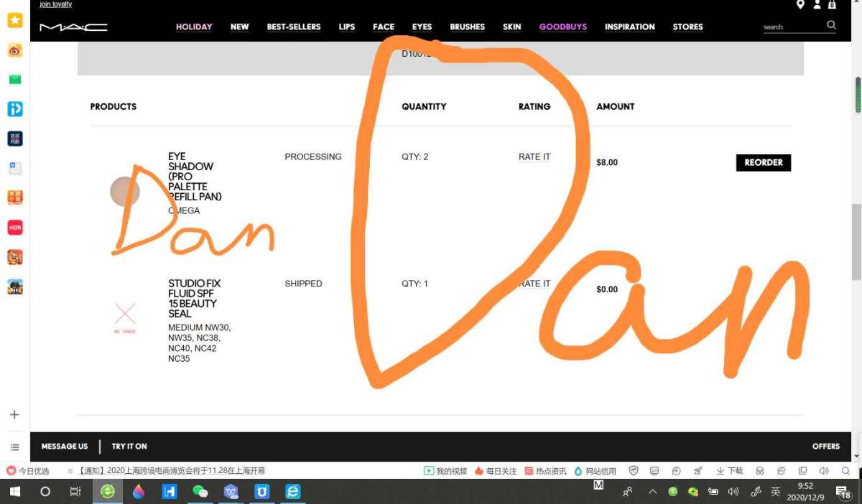Click the $8.00 amount
Viewport: 862px width, 504px height.
coord(607,163)
